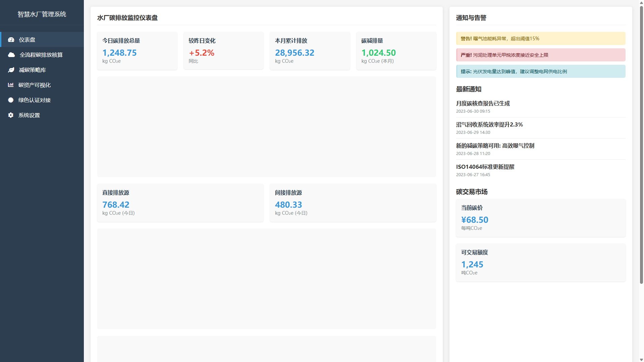Open the 全流程碳排放核算 menu item
644x362 pixels.
[x=41, y=55]
